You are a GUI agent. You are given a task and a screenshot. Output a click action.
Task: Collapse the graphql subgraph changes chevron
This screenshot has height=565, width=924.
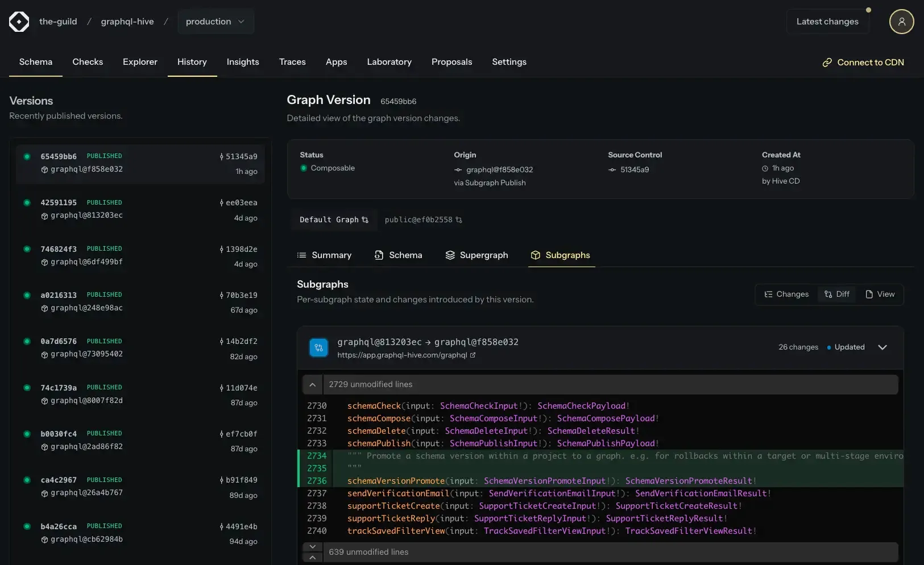coord(882,347)
